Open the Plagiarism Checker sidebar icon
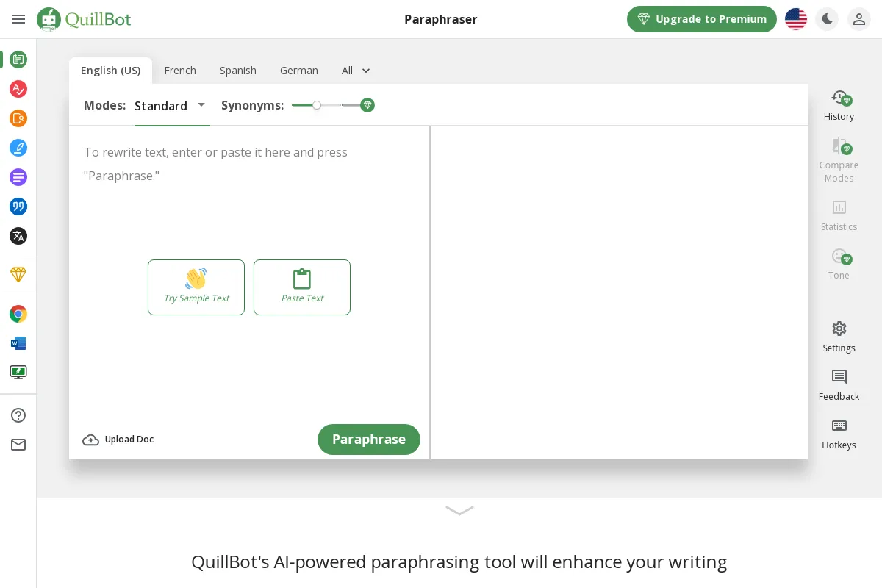The width and height of the screenshot is (882, 588). tap(18, 118)
